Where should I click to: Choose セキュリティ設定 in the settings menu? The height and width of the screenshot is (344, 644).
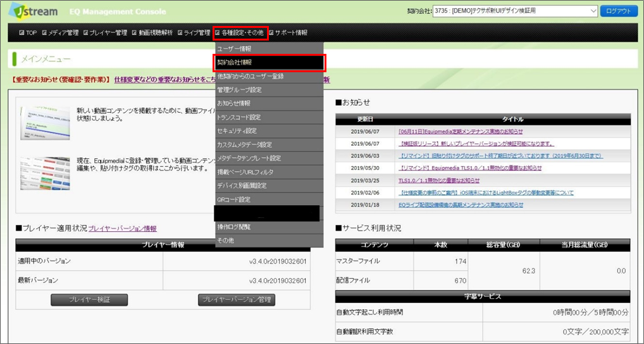[x=269, y=131]
